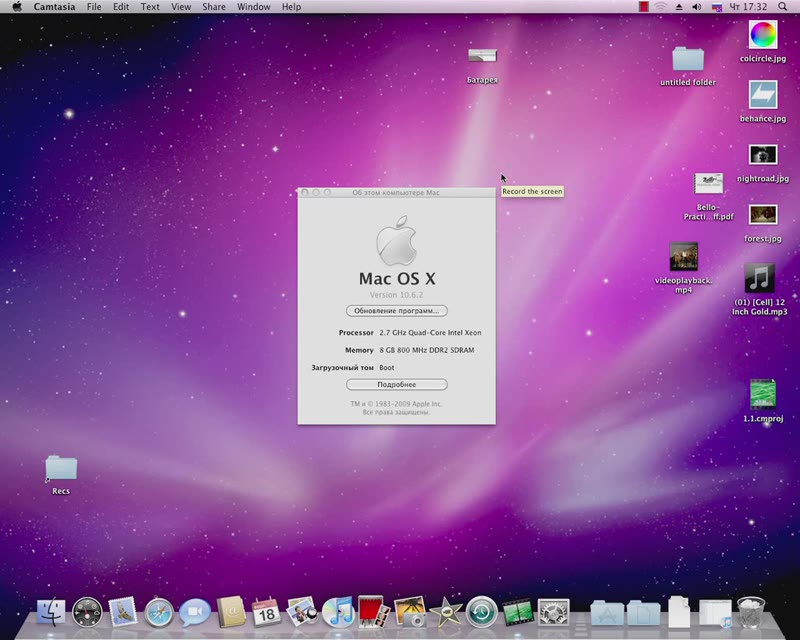Click the Camtasia recording status icon
Viewport: 800px width, 640px height.
click(x=643, y=7)
